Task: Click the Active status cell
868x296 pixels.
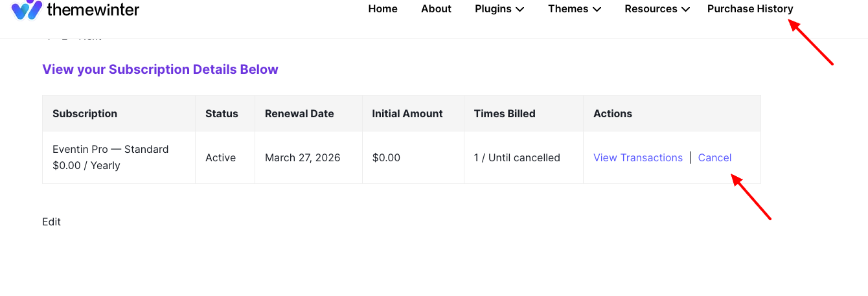Action: pyautogui.click(x=225, y=157)
